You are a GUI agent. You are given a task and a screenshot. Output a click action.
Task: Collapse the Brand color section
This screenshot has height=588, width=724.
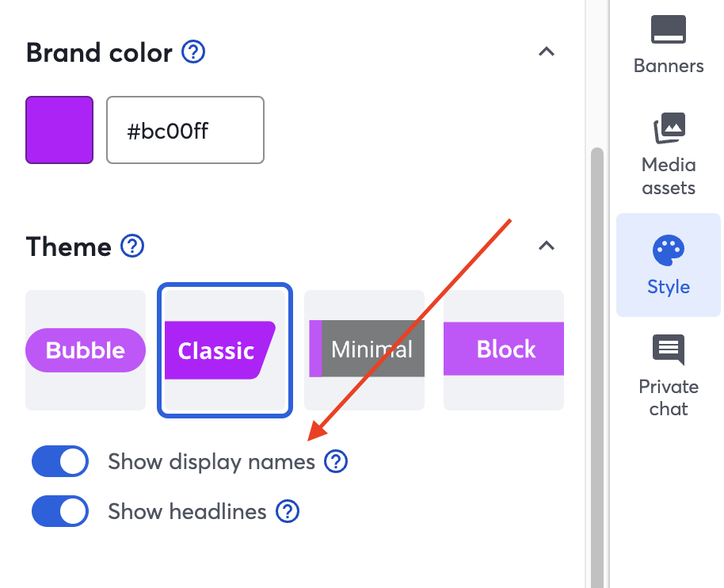pos(546,52)
